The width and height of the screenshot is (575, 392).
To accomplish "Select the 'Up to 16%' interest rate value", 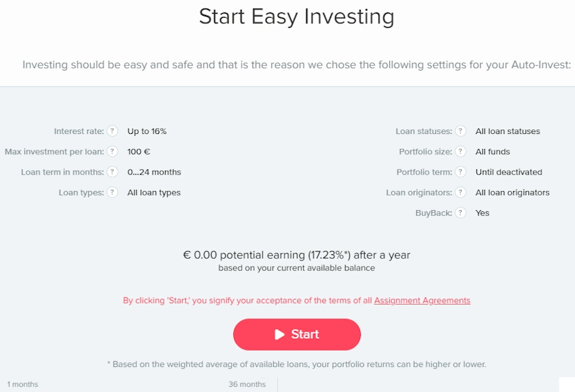I will click(x=147, y=131).
